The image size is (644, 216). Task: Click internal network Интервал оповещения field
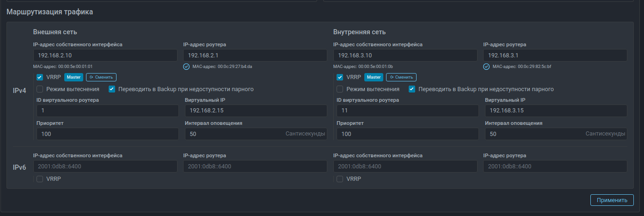pyautogui.click(x=534, y=134)
